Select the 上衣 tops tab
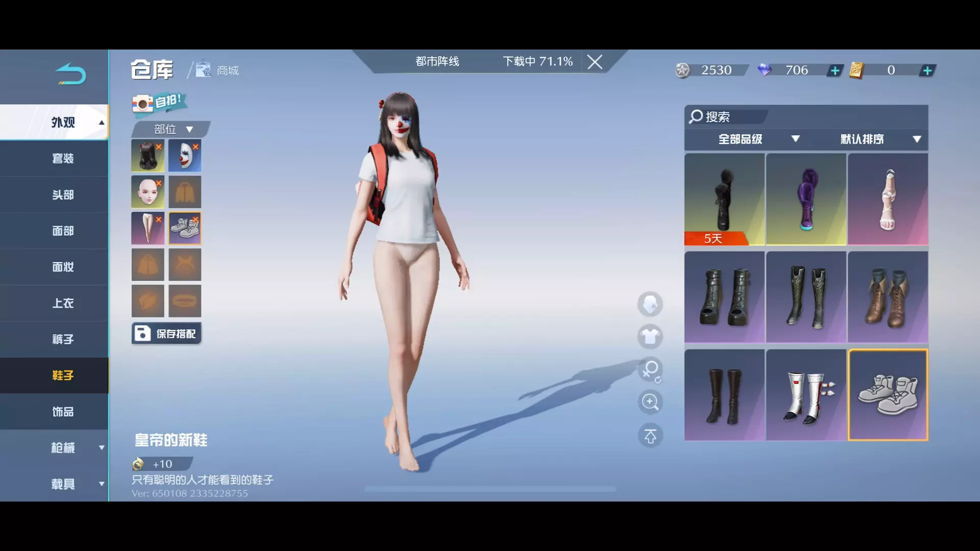980x551 pixels. [x=62, y=304]
